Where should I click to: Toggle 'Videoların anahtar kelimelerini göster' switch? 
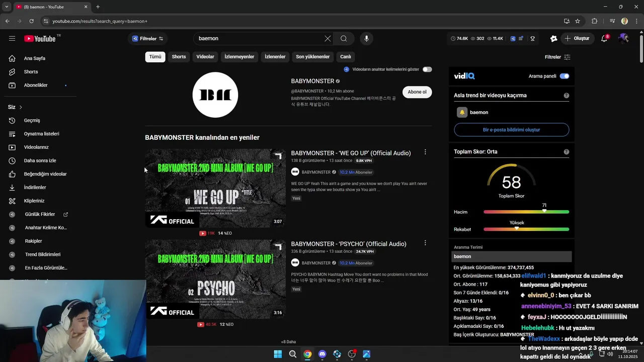point(427,69)
